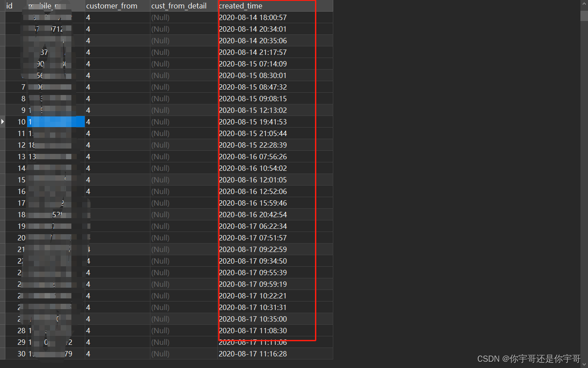588x368 pixels.
Task: Click the id cell showing 13
Action: point(16,157)
